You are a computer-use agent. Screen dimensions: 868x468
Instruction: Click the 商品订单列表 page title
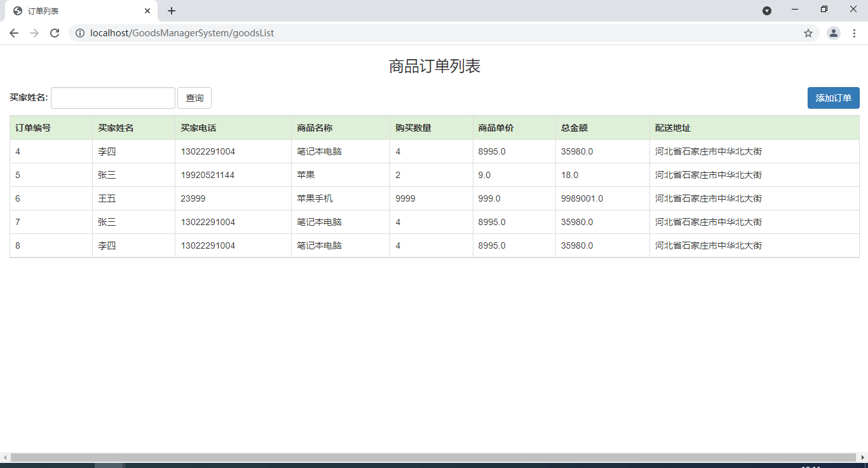tap(435, 66)
